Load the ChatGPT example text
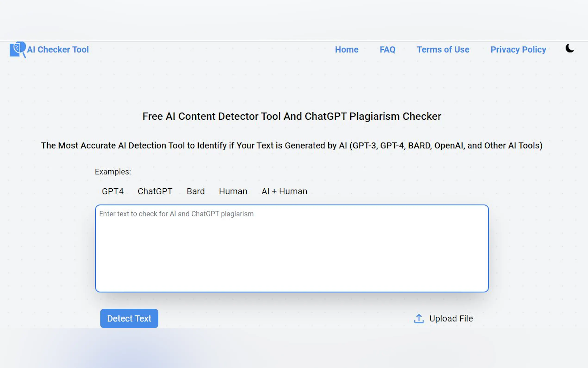 click(155, 191)
